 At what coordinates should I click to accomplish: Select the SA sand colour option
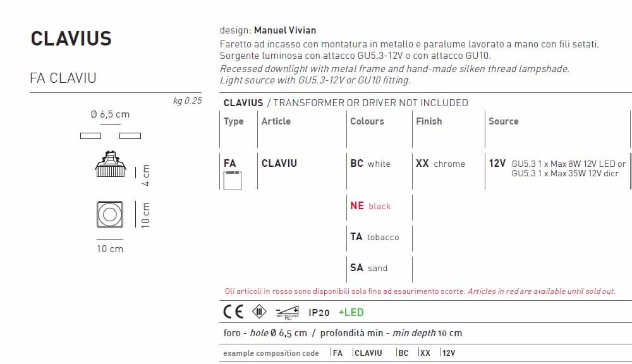tap(369, 268)
